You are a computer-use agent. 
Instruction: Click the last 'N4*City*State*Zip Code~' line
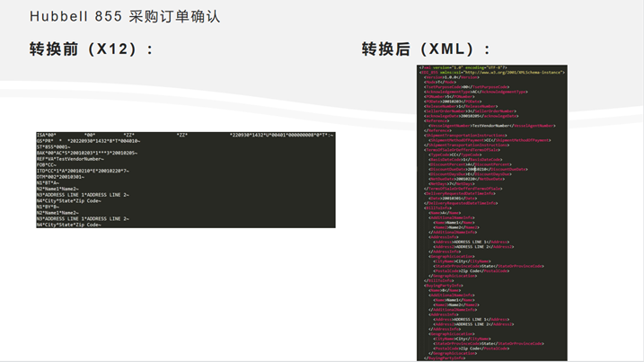(x=68, y=225)
